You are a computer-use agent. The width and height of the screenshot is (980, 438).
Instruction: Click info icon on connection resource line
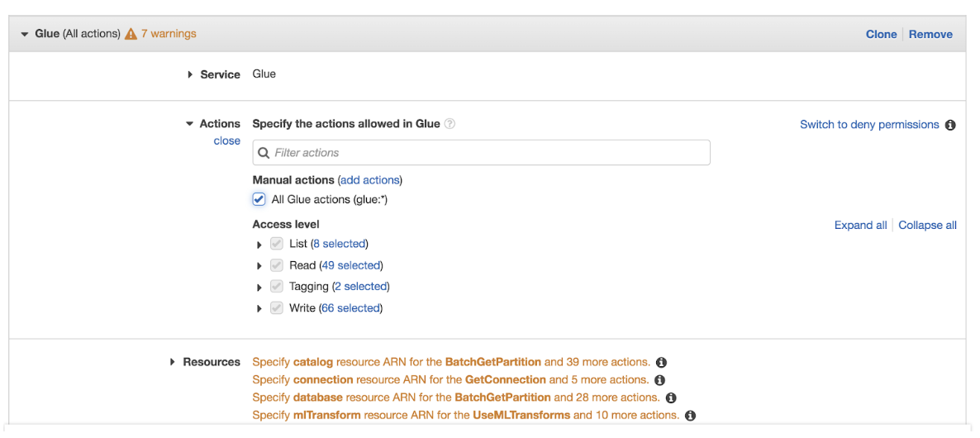coord(659,380)
